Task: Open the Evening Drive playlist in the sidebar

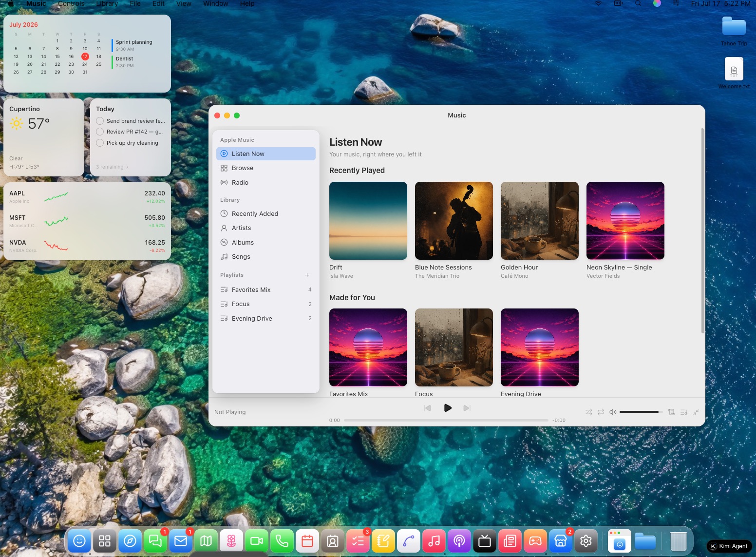Action: (266, 318)
